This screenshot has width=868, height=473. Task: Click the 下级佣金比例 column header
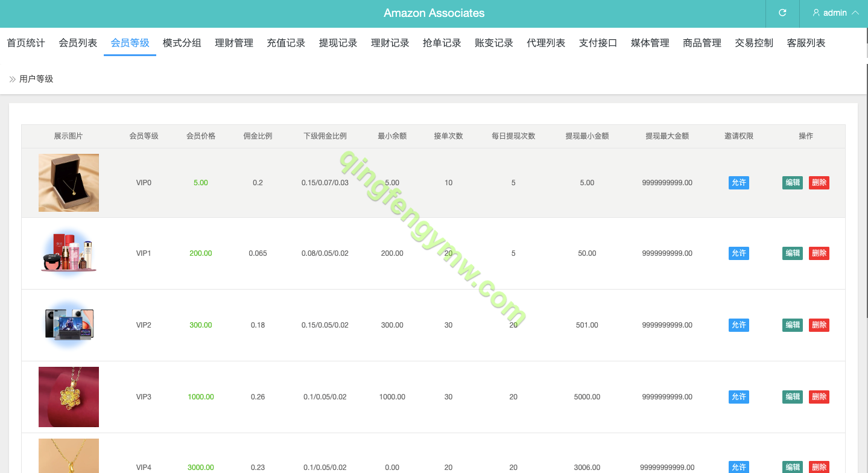point(325,136)
